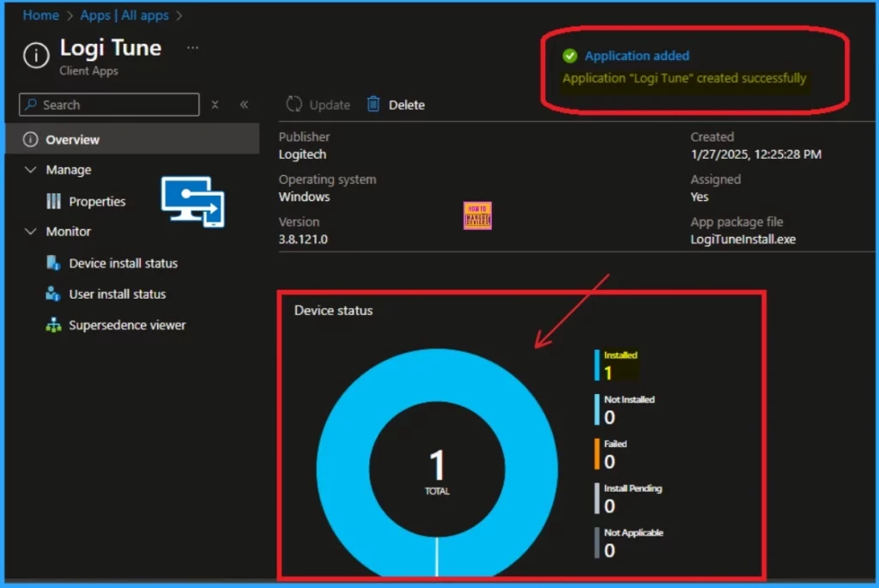Image resolution: width=879 pixels, height=588 pixels.
Task: Click the Device status chart heading
Action: [334, 311]
